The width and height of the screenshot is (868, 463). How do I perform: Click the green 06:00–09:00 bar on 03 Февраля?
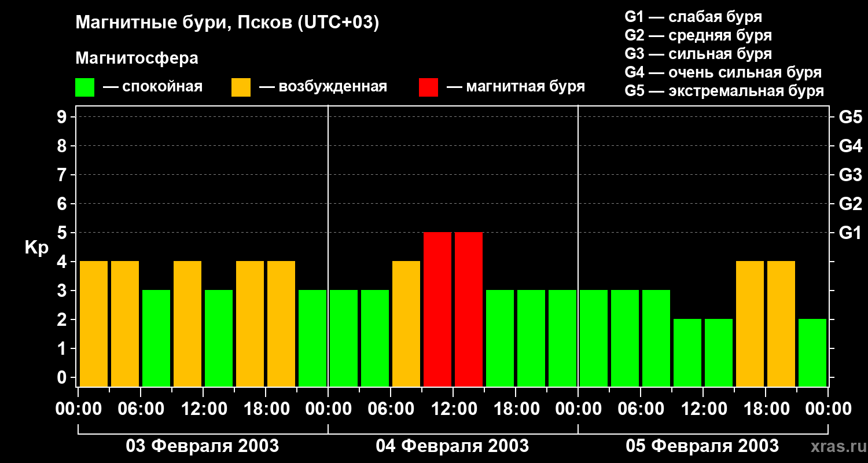point(156,338)
